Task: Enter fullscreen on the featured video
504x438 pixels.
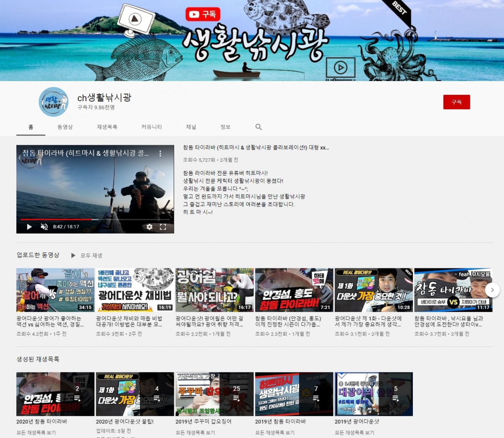Action: pyautogui.click(x=163, y=227)
